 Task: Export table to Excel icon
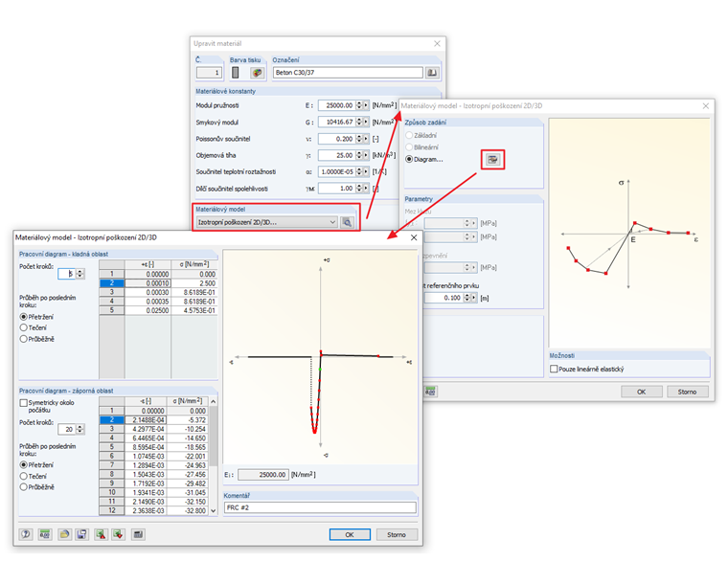101,534
